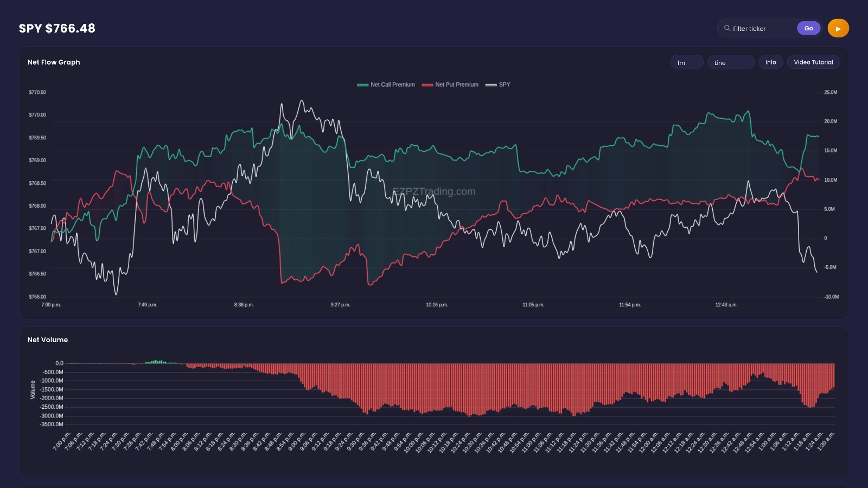Toggle the SPY price line in legend
The image size is (868, 488).
[x=498, y=85]
